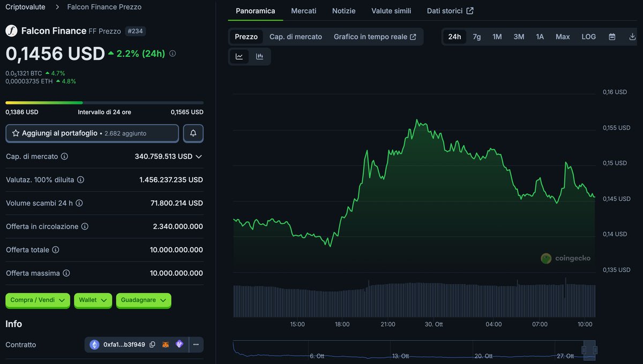This screenshot has width=643, height=364.
Task: Expand the Compra / Vendi dropdown
Action: [38, 300]
